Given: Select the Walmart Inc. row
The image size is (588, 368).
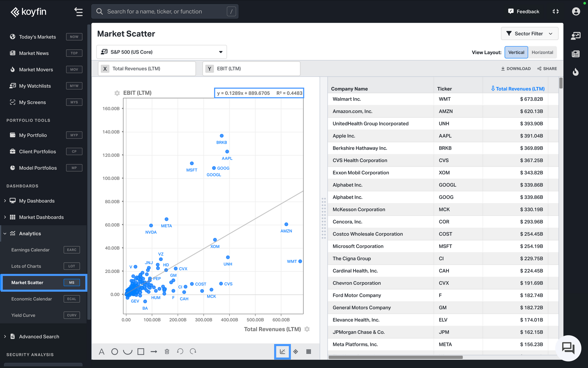Looking at the screenshot, I should coord(443,99).
